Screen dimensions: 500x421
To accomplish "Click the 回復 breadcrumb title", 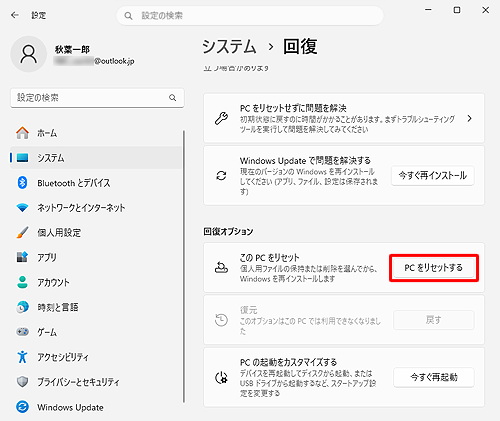I will [300, 46].
